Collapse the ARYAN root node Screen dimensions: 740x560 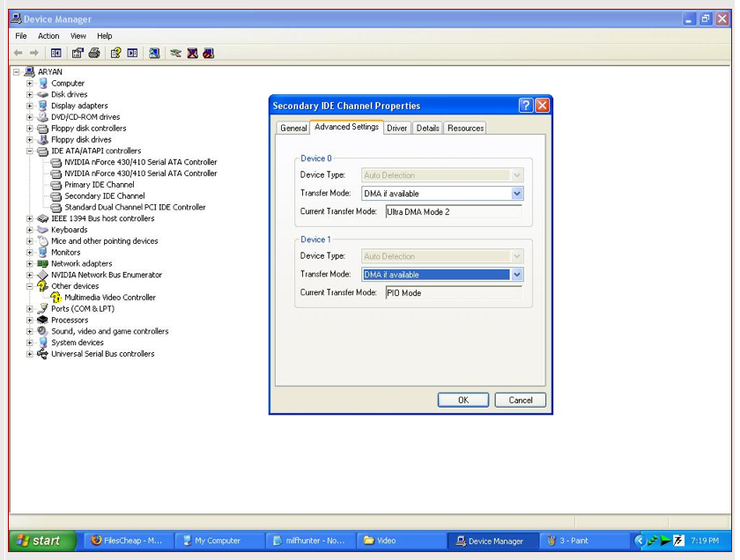(17, 71)
